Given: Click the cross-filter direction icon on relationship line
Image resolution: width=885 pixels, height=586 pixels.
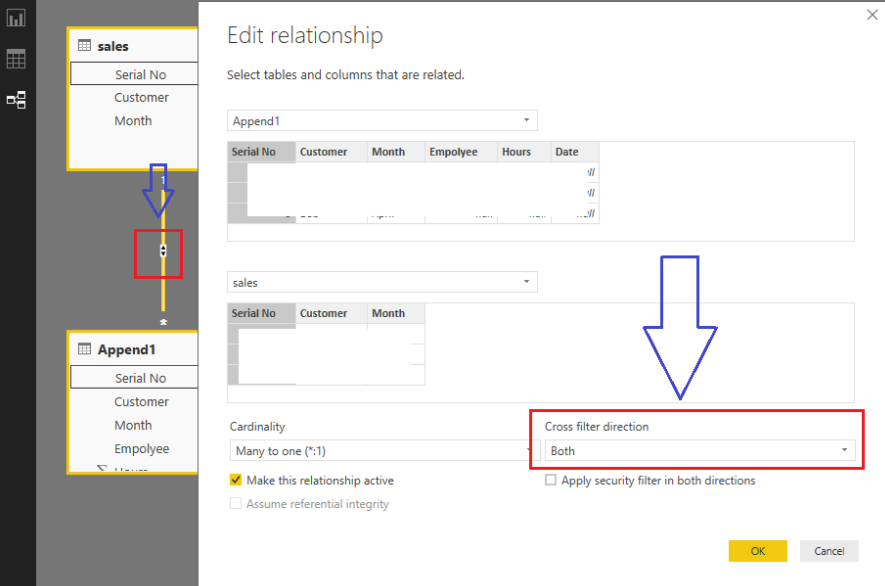Looking at the screenshot, I should coord(163,251).
